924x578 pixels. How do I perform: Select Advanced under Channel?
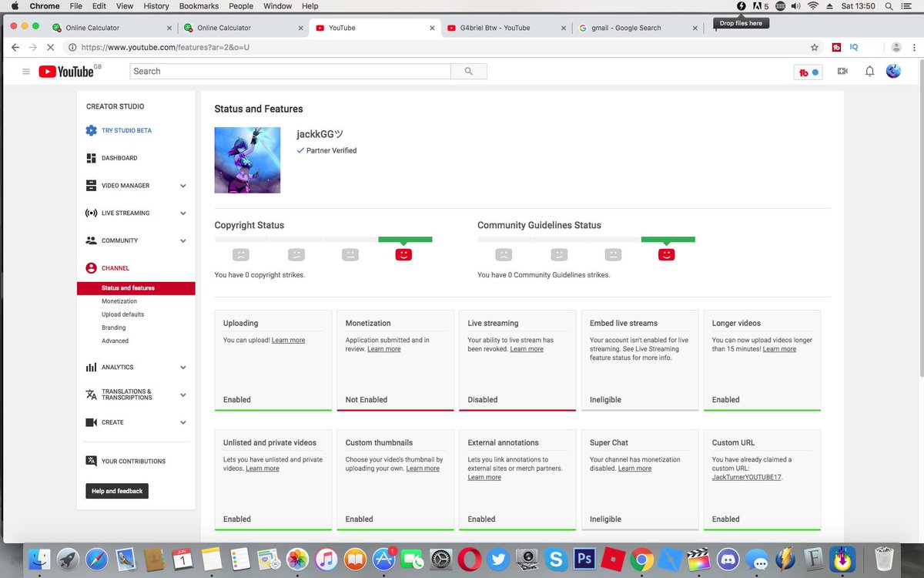115,341
